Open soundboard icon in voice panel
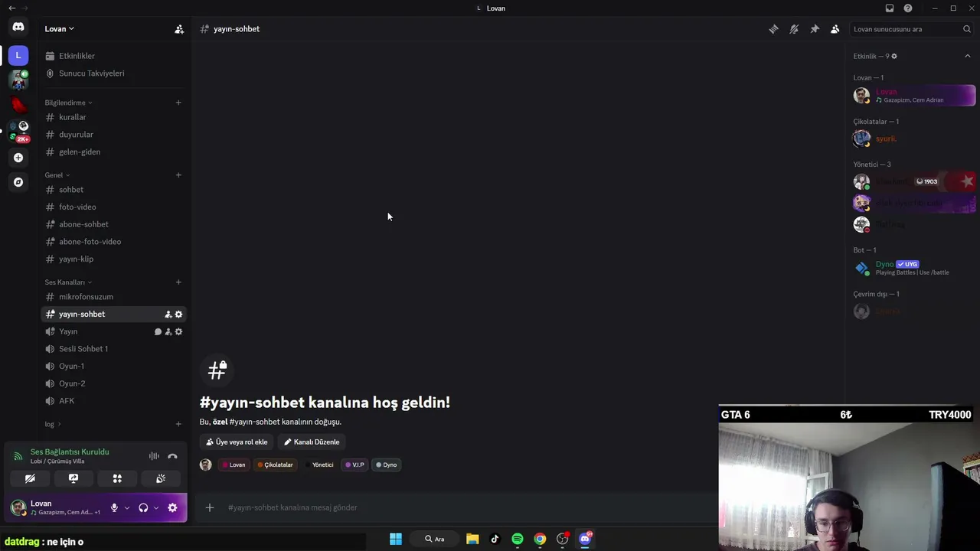This screenshot has height=551, width=980. (161, 478)
